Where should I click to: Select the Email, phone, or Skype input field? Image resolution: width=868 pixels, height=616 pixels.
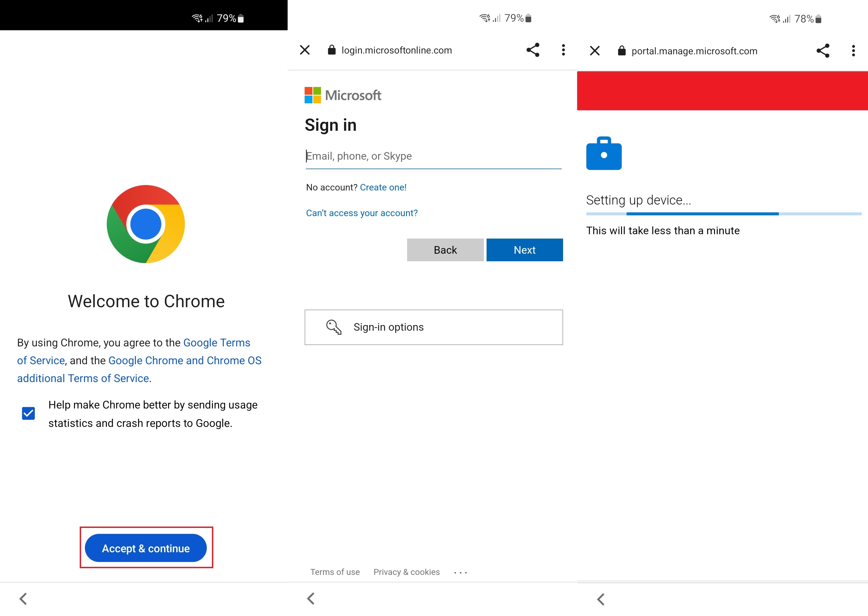433,156
